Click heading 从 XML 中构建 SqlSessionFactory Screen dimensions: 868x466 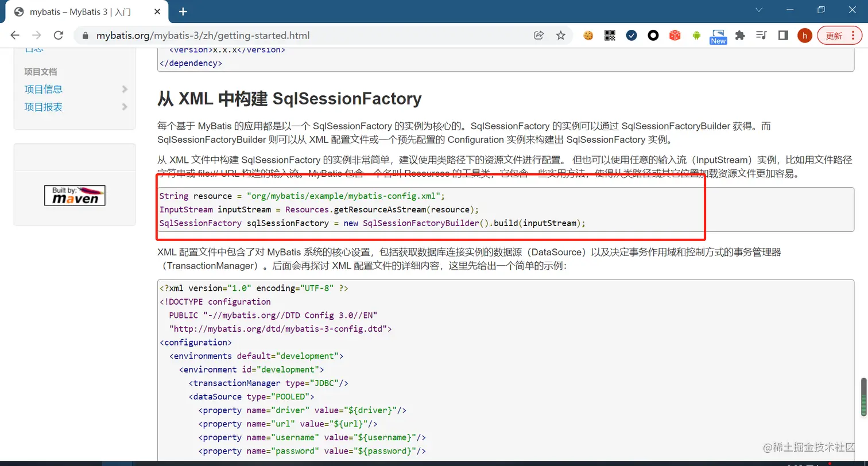point(289,99)
